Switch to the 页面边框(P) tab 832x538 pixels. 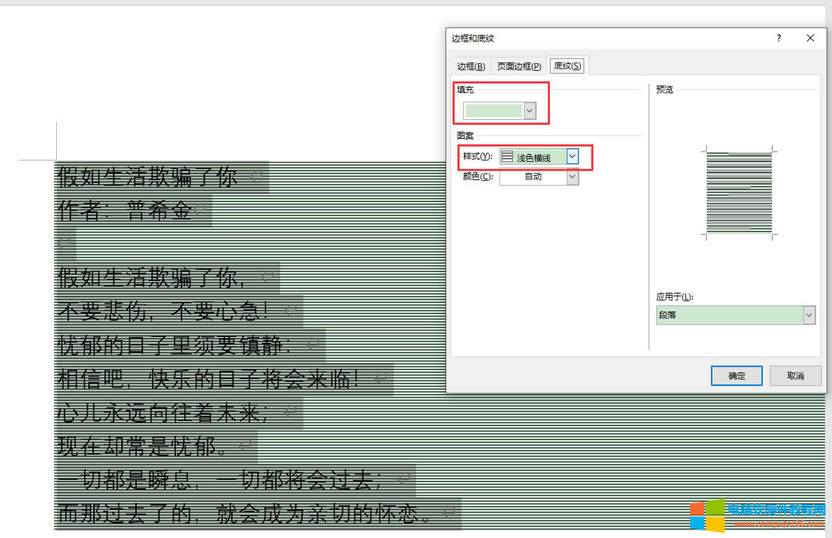(x=519, y=66)
